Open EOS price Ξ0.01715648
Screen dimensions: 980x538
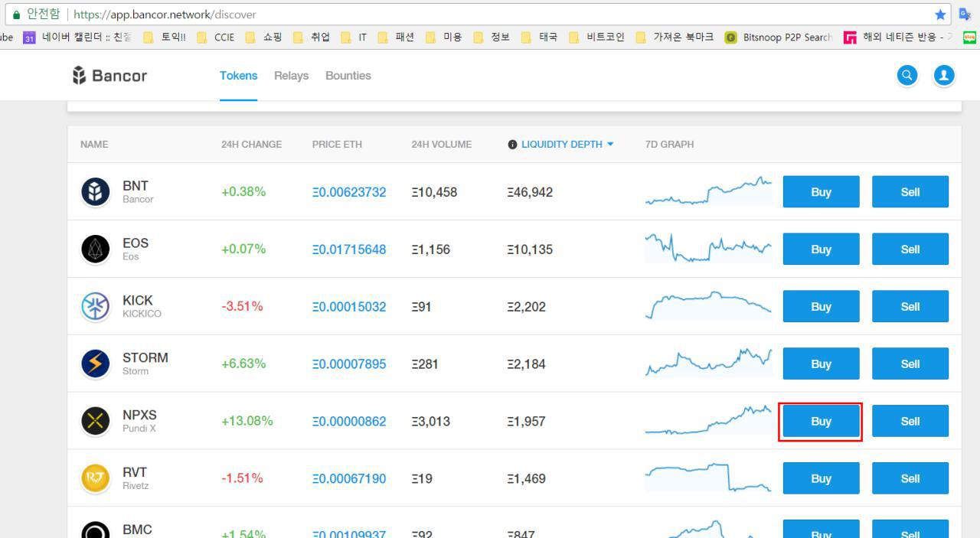pos(349,249)
